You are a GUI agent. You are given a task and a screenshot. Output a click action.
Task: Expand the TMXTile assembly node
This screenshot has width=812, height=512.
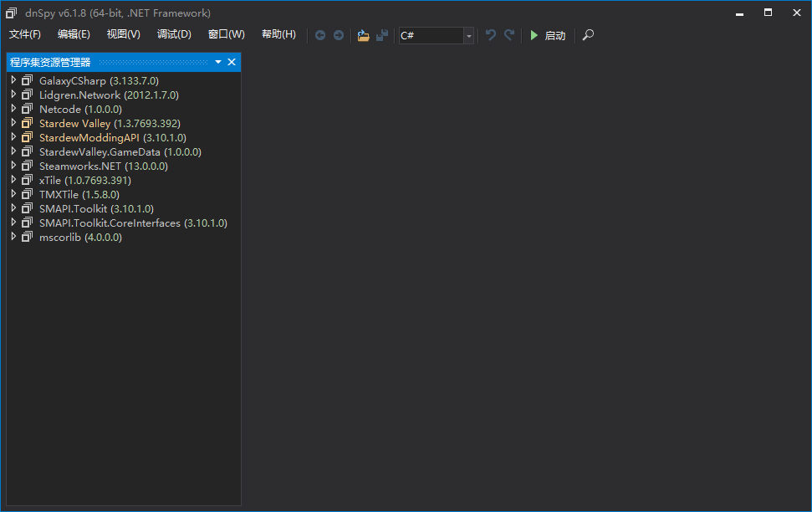(13, 194)
